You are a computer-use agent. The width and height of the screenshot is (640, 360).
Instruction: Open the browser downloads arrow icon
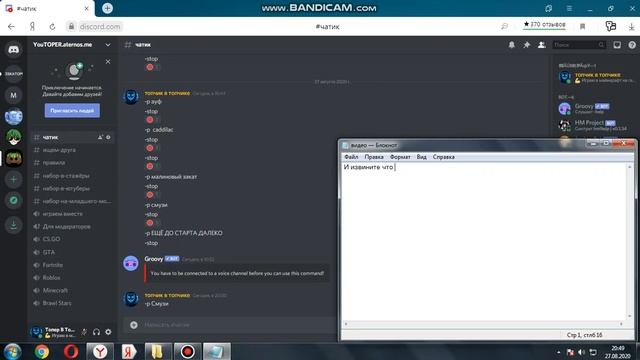point(631,27)
